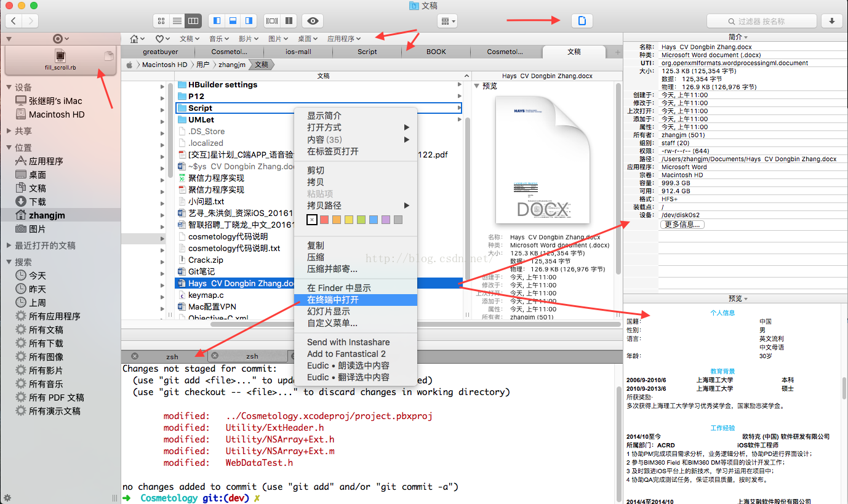The height and width of the screenshot is (504, 848).
Task: Pick the red label color swatch
Action: [324, 220]
